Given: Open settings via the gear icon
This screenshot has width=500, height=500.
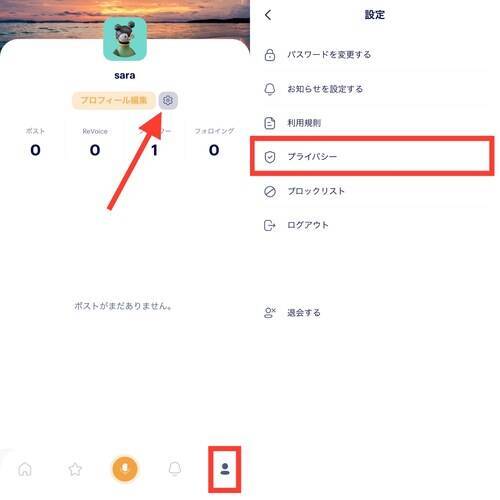Looking at the screenshot, I should coord(168,100).
